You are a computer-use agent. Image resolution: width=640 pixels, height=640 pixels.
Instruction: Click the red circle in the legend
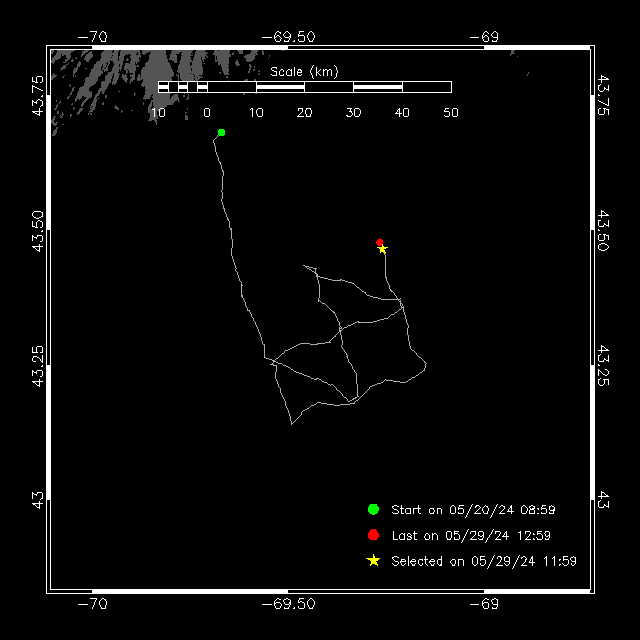point(373,535)
